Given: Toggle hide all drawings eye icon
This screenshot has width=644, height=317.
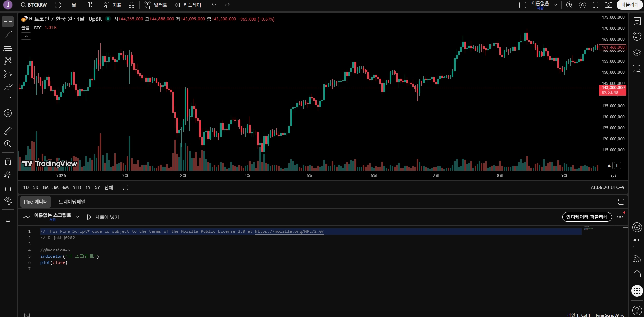Looking at the screenshot, I should [8, 201].
